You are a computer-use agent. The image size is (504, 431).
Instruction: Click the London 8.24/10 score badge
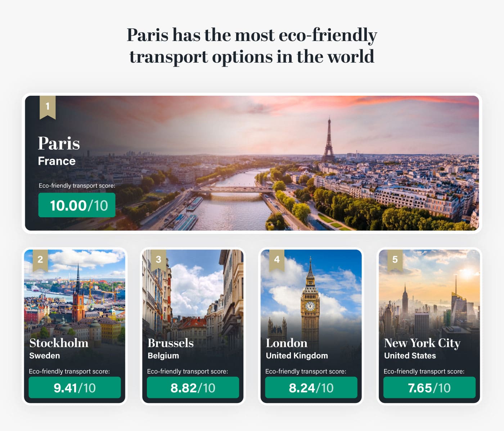tap(311, 387)
